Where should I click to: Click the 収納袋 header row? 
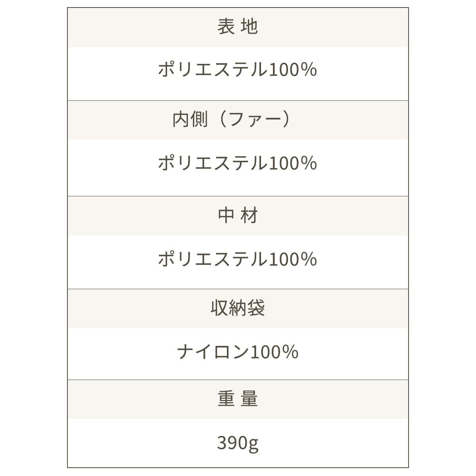coord(238,309)
